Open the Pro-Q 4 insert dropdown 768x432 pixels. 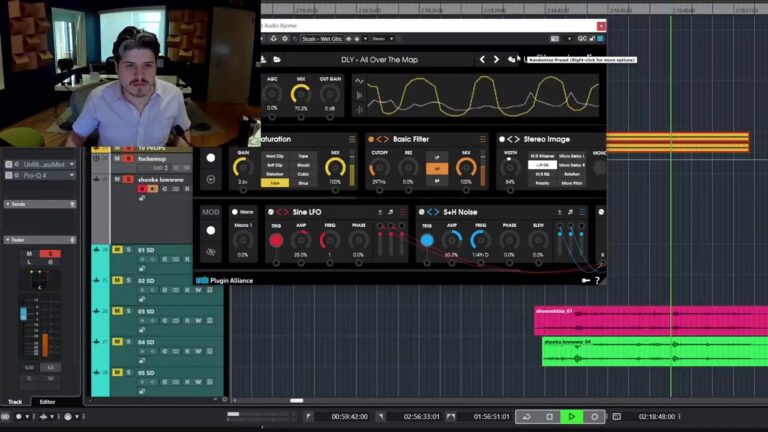click(71, 175)
